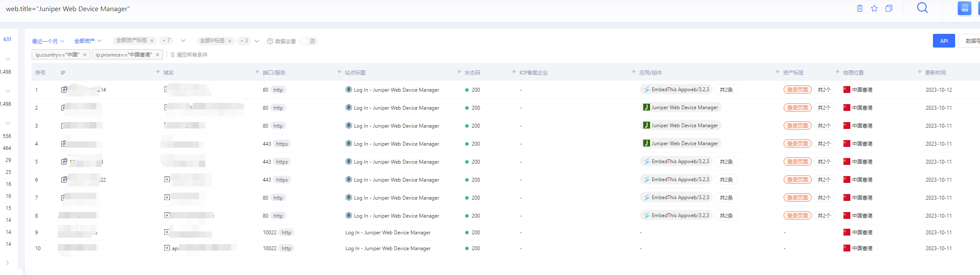
Task: Click the EmbedThis Appweb icon in row 5
Action: [x=647, y=161]
